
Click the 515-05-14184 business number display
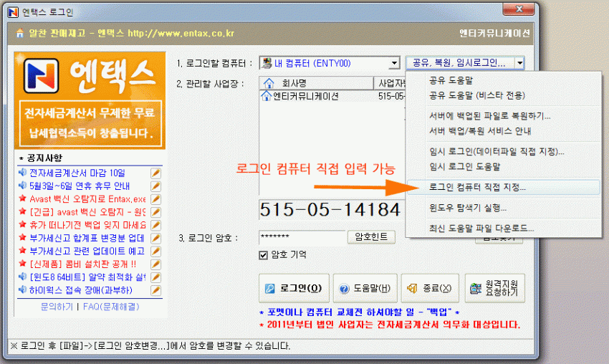click(x=330, y=210)
